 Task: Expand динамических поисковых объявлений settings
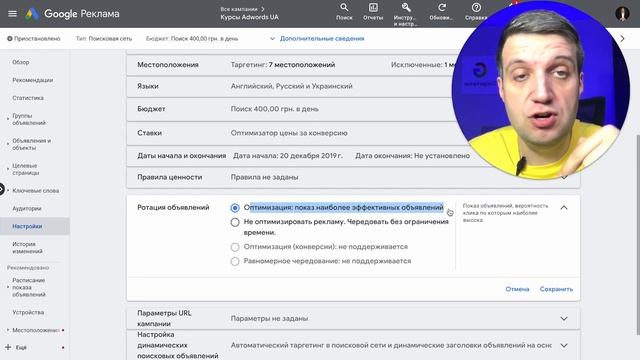[564, 345]
